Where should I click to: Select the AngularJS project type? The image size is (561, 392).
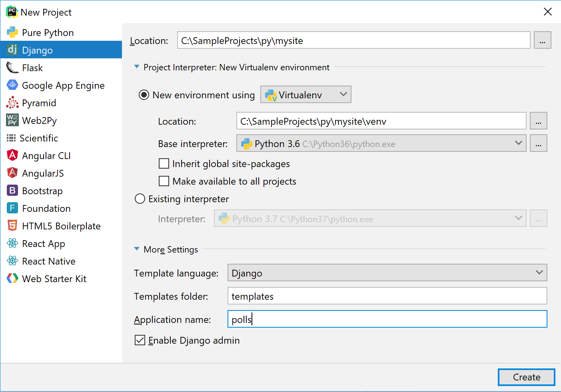[x=61, y=173]
